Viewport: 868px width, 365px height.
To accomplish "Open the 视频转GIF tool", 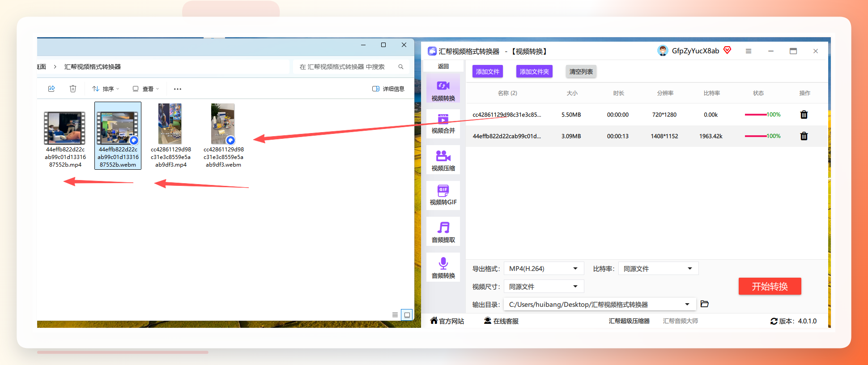I will [x=443, y=195].
